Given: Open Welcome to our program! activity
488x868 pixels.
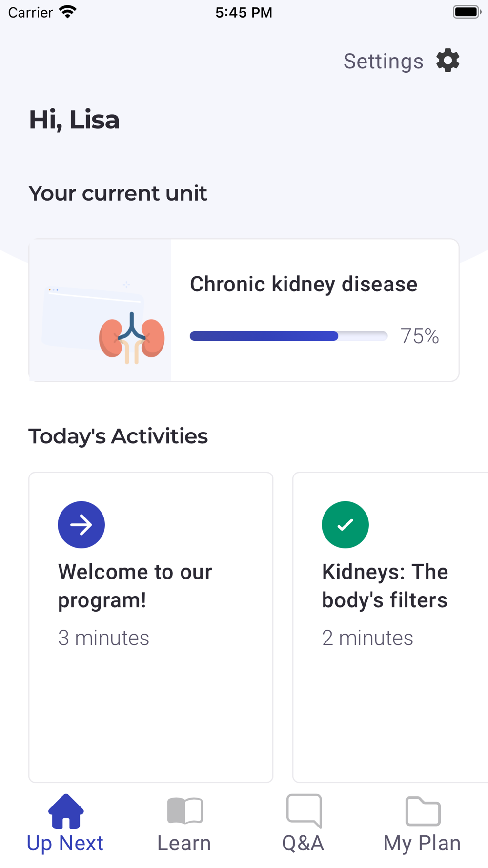Looking at the screenshot, I should (x=151, y=627).
